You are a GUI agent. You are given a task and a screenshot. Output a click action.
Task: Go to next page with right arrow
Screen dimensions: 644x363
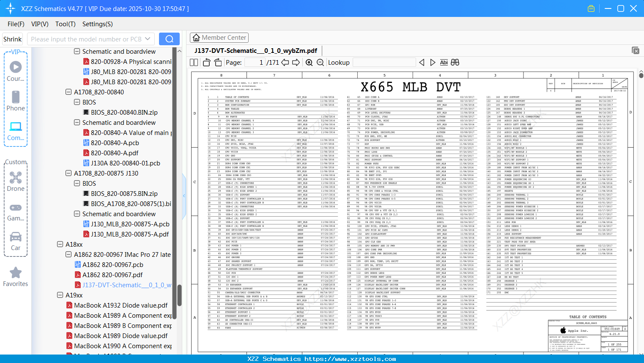click(x=296, y=63)
